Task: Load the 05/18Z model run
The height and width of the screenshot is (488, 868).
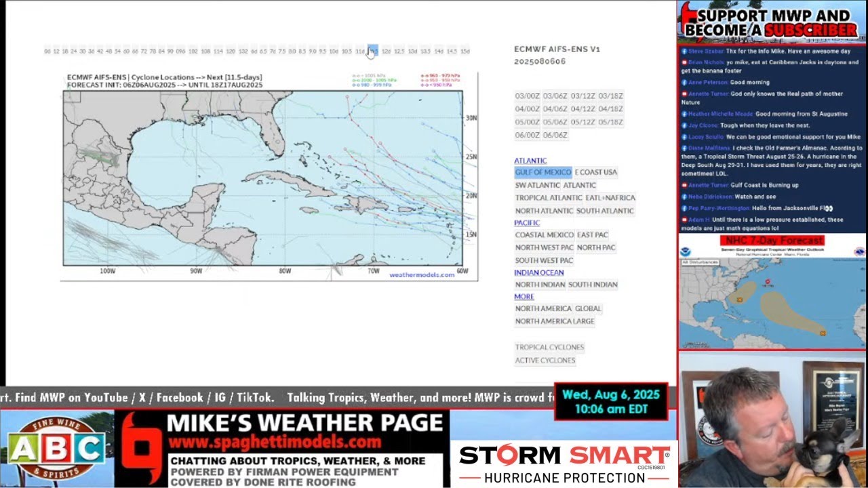Action: pyautogui.click(x=610, y=123)
